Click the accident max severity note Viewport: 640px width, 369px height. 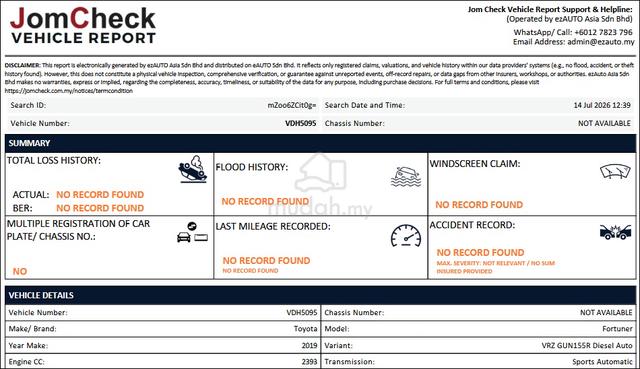point(496,267)
